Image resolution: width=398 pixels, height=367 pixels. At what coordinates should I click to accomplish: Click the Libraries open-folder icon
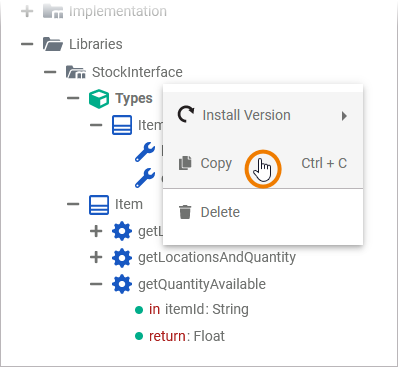53,44
